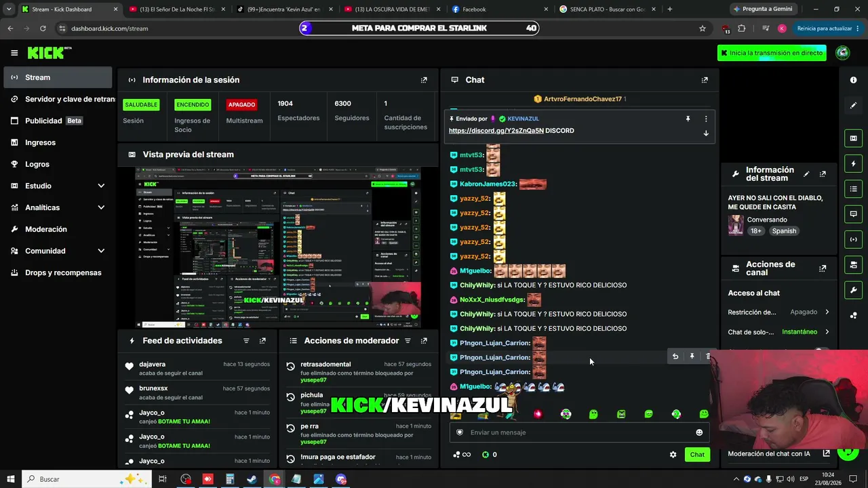Click the pencil icon in right sidebar
Screen dimensions: 868x488
(853, 105)
